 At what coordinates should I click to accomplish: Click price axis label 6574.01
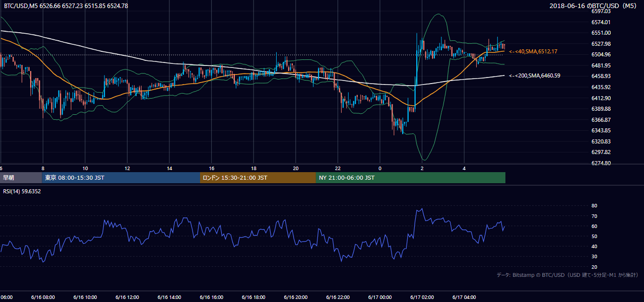tap(601, 22)
